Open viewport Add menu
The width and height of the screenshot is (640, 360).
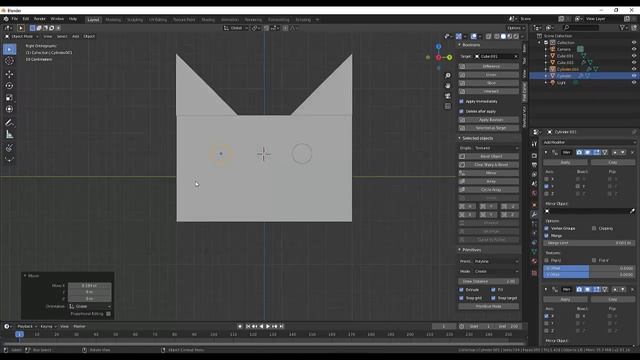(76, 36)
